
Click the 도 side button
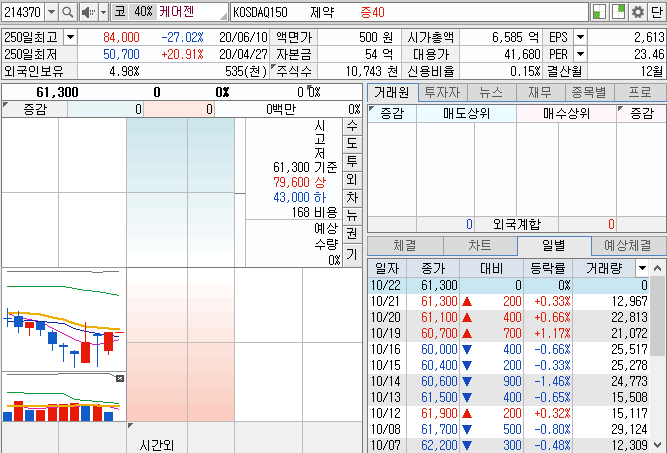click(x=352, y=144)
